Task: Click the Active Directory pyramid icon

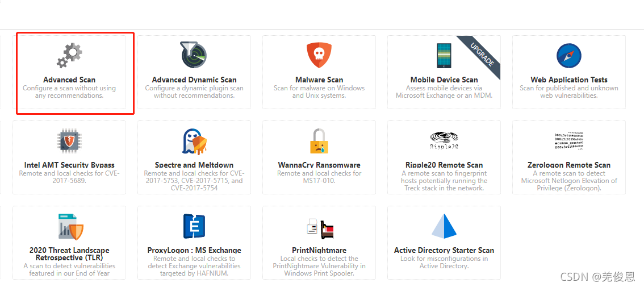Action: click(444, 226)
